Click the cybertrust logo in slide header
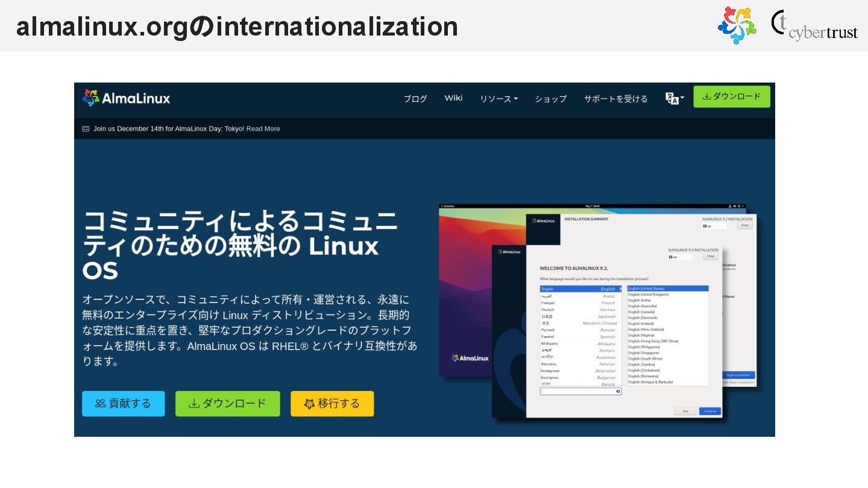 [x=814, y=25]
